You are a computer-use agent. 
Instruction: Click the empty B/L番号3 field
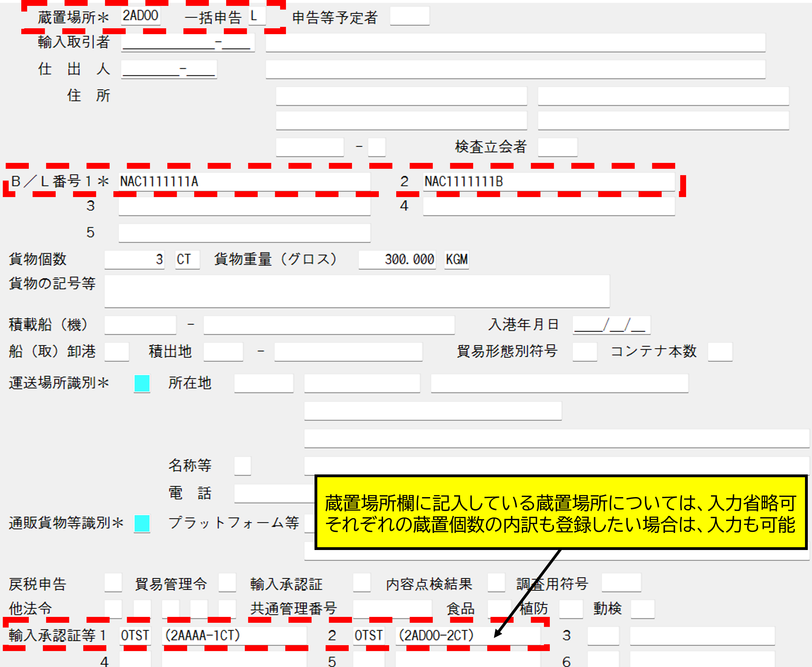(x=244, y=207)
